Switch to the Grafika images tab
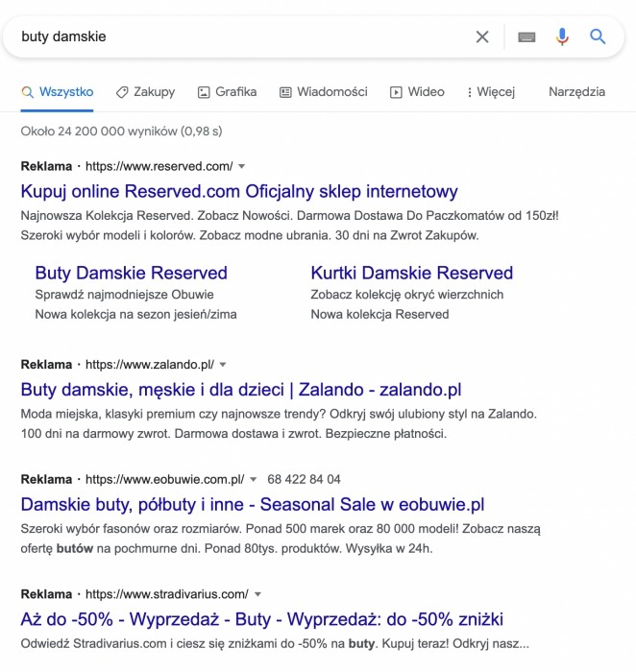Screen dimensions: 636x672 tap(227, 92)
